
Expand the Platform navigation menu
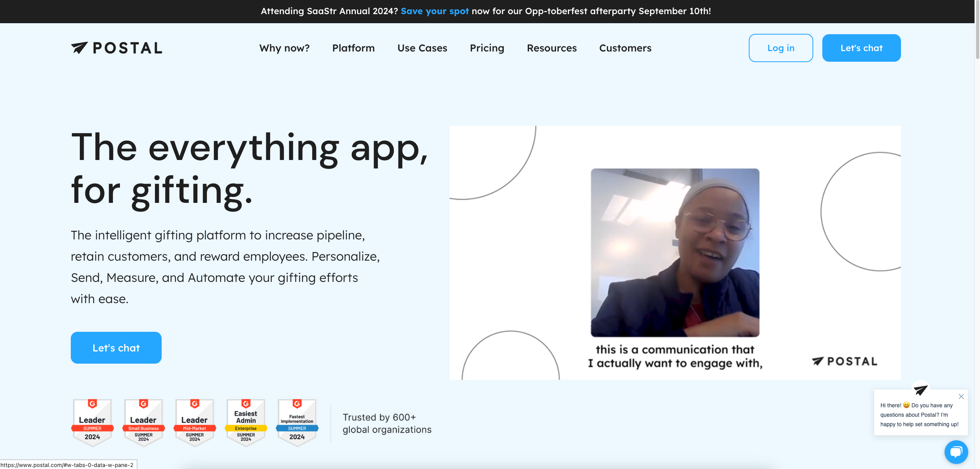(353, 48)
